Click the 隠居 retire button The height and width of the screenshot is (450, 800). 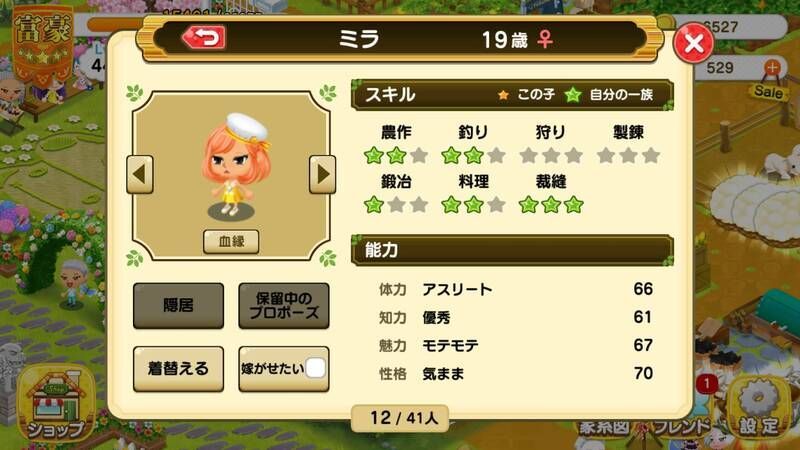point(179,306)
